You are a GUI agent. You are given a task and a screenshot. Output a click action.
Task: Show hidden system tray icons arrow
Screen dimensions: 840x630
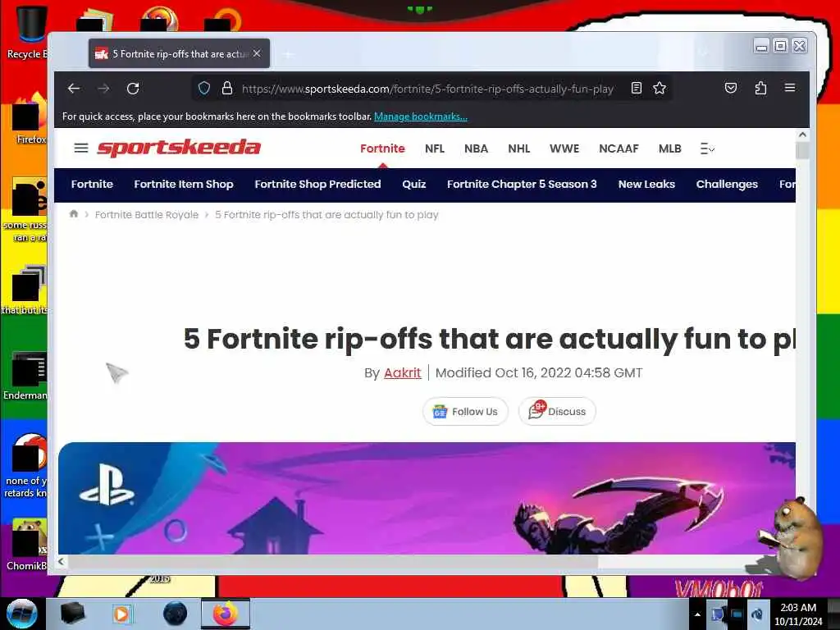[697, 614]
